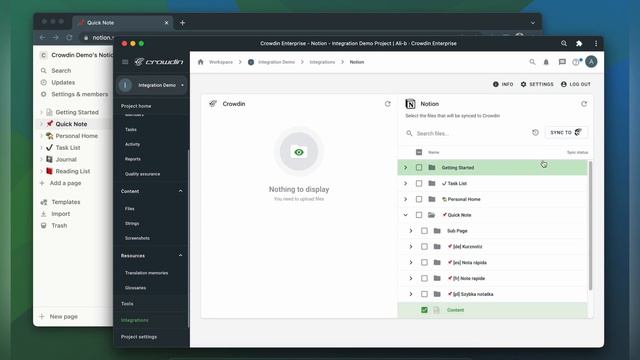The image size is (640, 360).
Task: Open Files in Crowdin sidebar
Action: (129, 209)
